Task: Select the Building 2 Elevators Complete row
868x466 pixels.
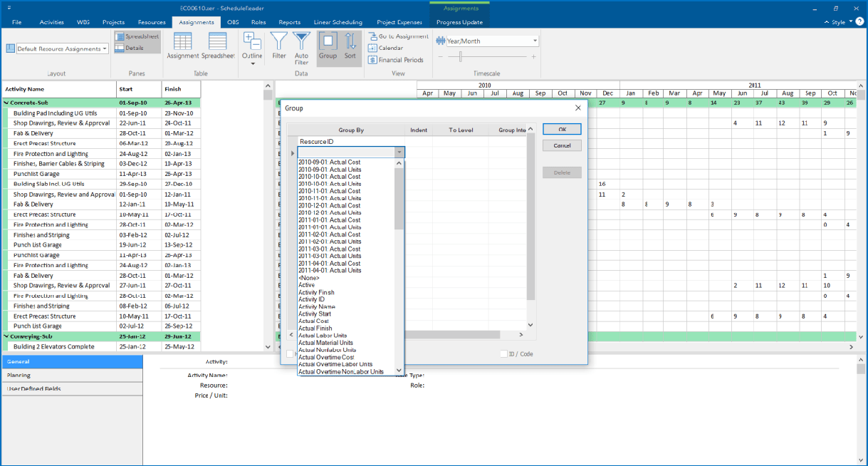Action: tap(101, 346)
